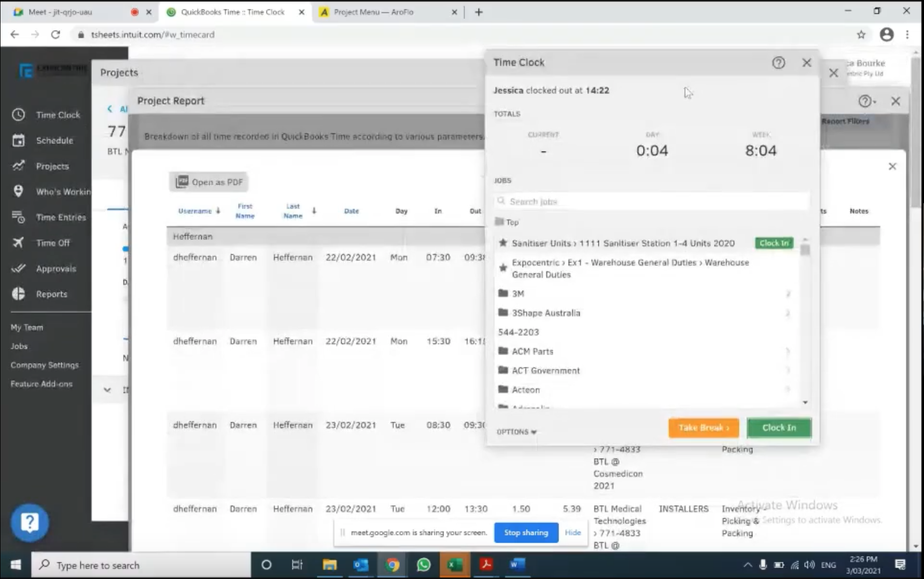Image resolution: width=924 pixels, height=579 pixels.
Task: Click the Project Report help icon
Action: click(x=865, y=101)
